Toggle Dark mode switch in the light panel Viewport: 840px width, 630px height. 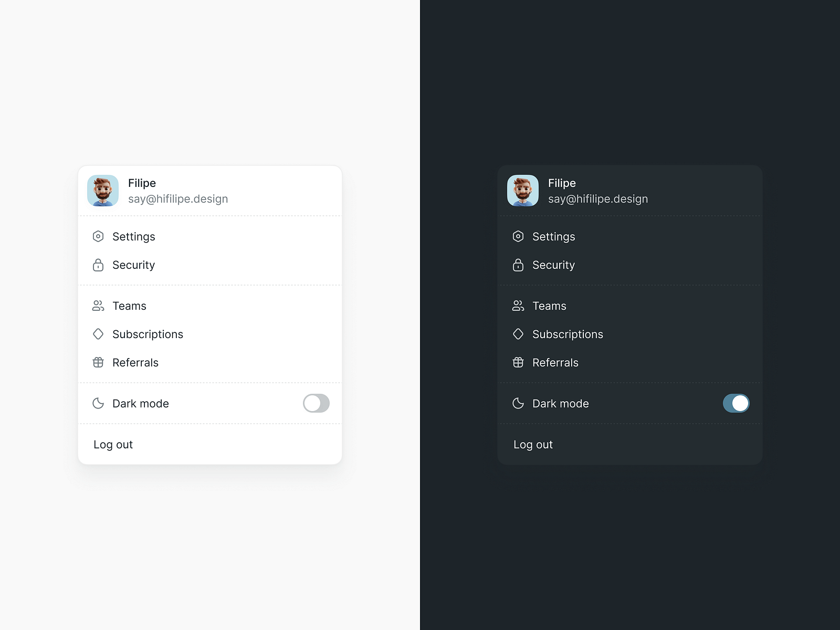316,403
